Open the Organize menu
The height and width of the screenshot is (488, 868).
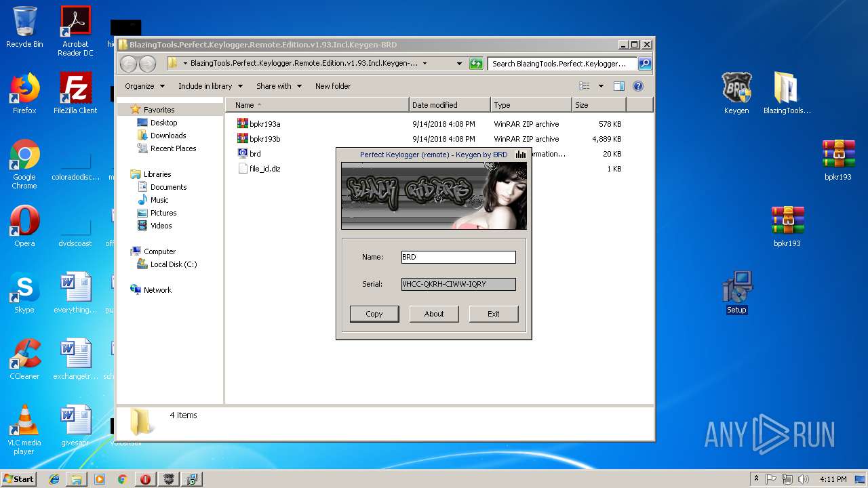[x=144, y=86]
